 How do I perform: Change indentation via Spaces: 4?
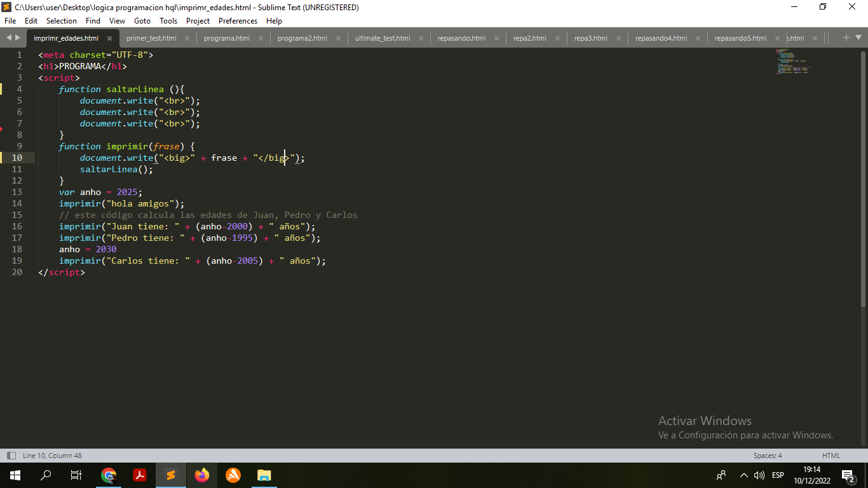click(x=768, y=456)
